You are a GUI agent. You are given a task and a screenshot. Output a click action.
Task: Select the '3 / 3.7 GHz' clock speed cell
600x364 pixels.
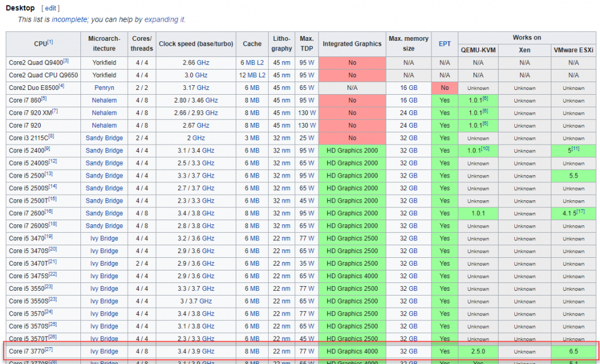196,301
